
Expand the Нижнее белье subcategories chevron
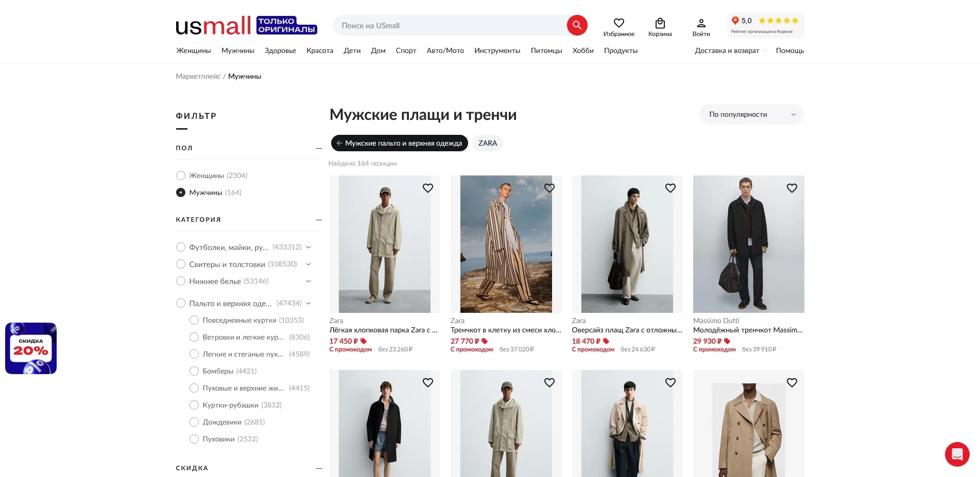click(308, 281)
